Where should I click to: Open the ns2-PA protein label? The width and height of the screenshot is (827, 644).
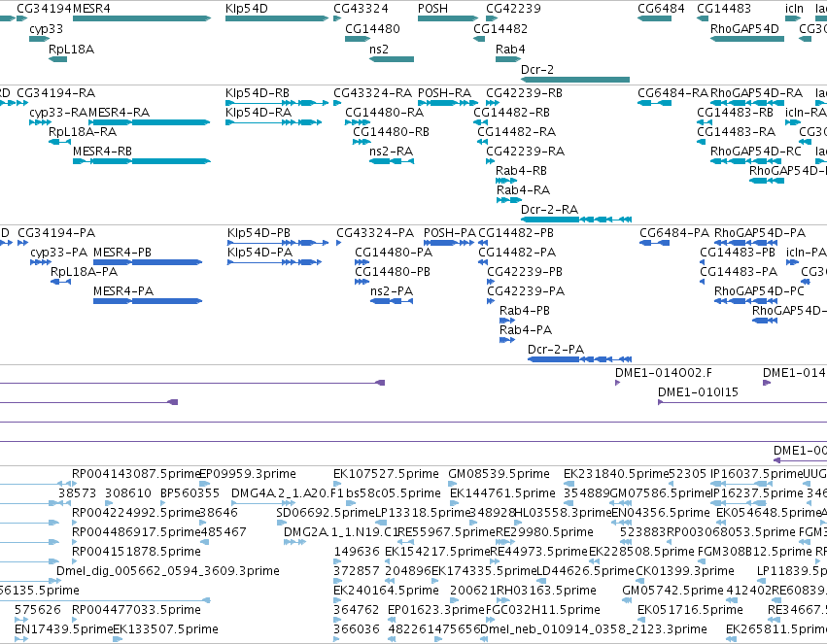coord(392,291)
